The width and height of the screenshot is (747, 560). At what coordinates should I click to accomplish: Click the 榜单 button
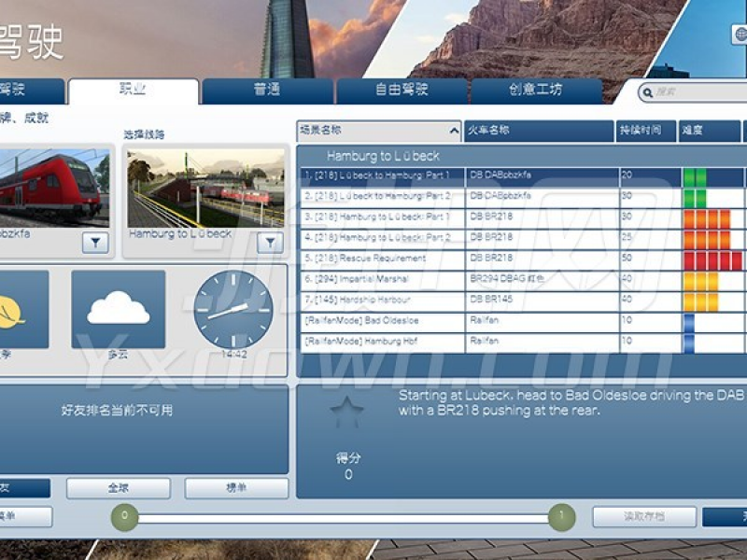(236, 488)
